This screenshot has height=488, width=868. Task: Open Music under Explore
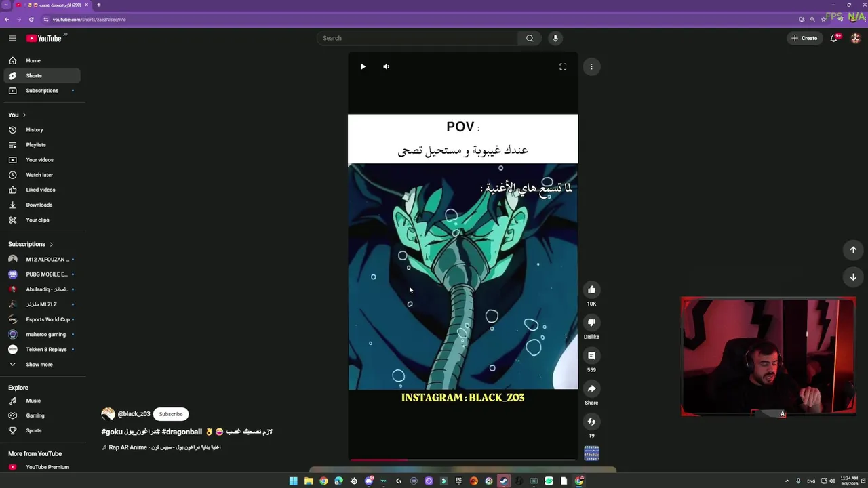tap(41, 401)
